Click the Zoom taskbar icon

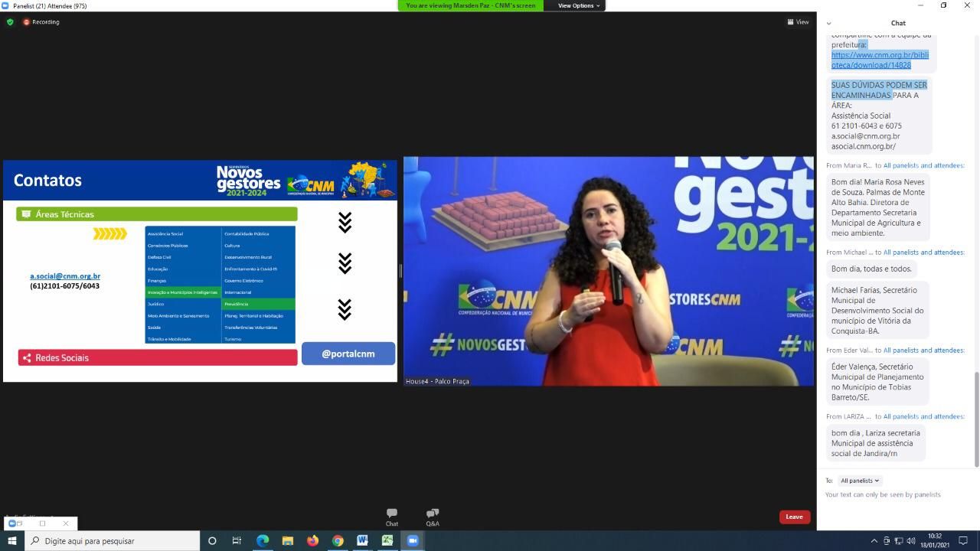pyautogui.click(x=413, y=540)
